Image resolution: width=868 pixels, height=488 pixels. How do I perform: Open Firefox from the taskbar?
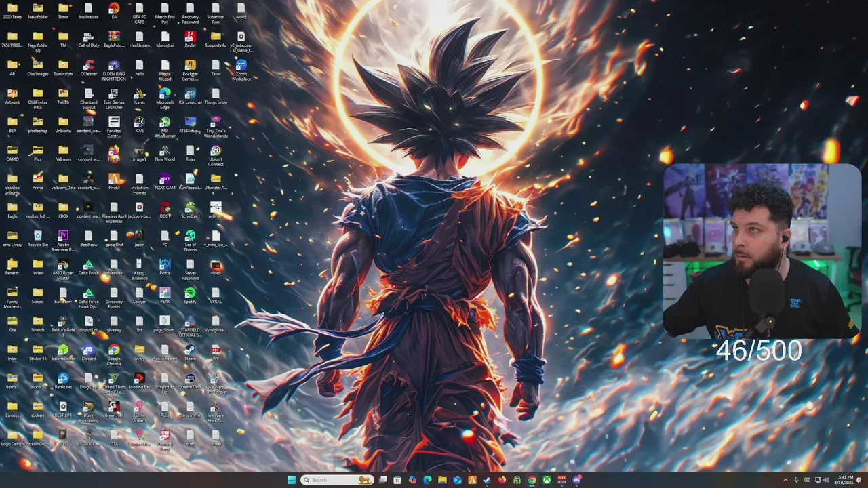coord(502,480)
